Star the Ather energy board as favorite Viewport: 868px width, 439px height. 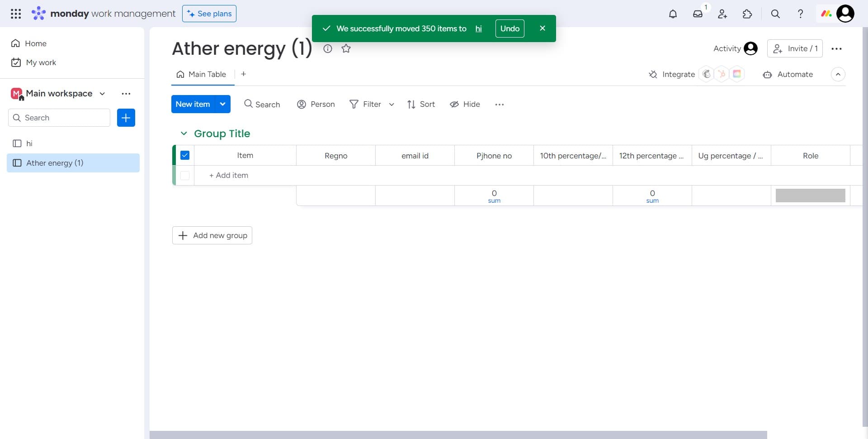tap(346, 49)
